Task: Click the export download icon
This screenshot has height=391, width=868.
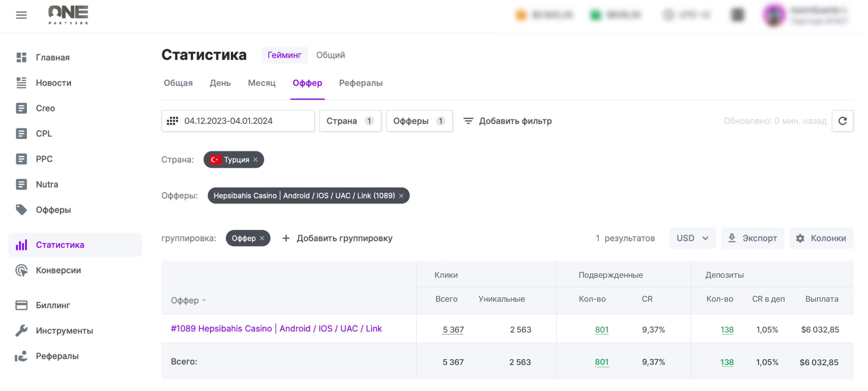Action: click(x=731, y=238)
